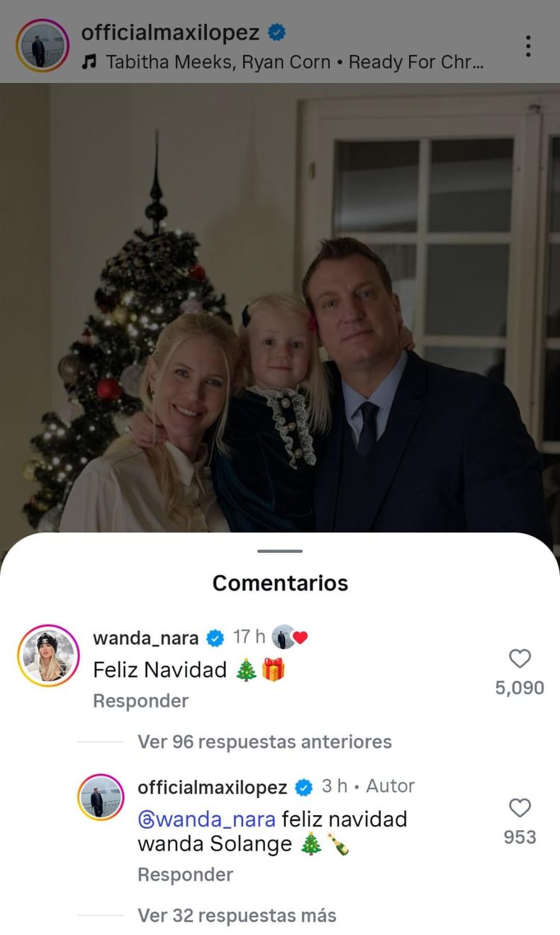The image size is (560, 935).
Task: Expand Ver 32 respuestas más
Action: coord(237,915)
